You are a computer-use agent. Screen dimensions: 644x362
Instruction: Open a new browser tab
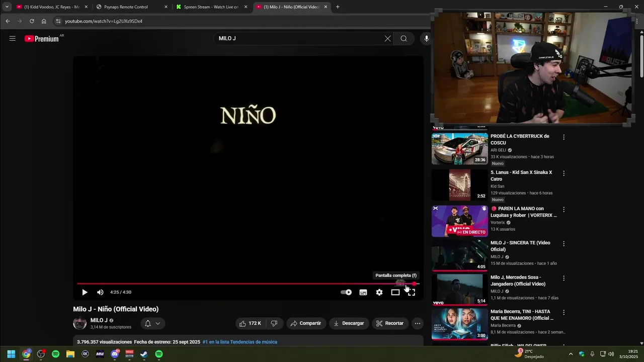click(338, 7)
